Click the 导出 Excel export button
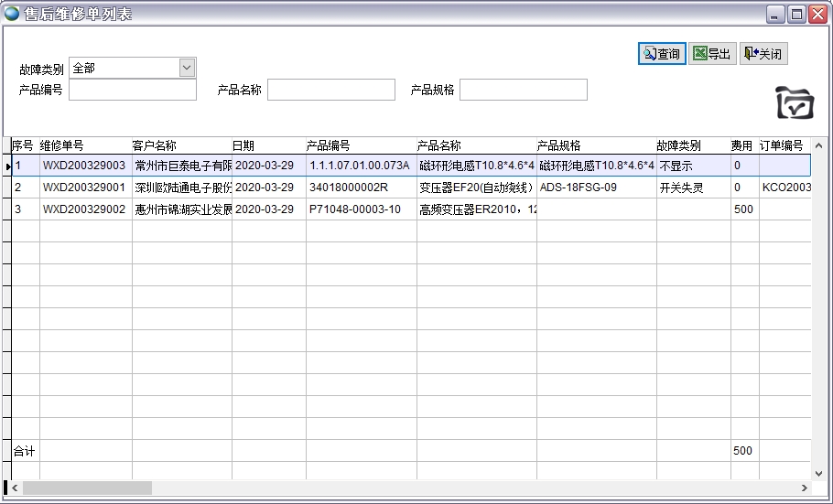The height and width of the screenshot is (504, 833). tap(711, 54)
